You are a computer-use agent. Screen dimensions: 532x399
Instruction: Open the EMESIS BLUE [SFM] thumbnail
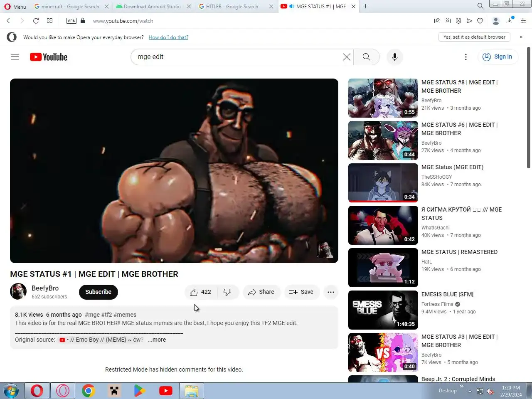pyautogui.click(x=383, y=310)
